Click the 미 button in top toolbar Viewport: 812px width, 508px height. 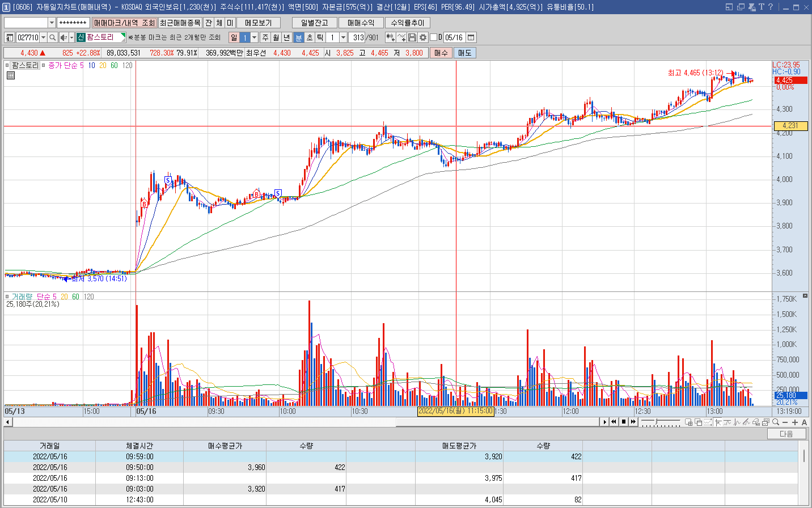coord(230,23)
